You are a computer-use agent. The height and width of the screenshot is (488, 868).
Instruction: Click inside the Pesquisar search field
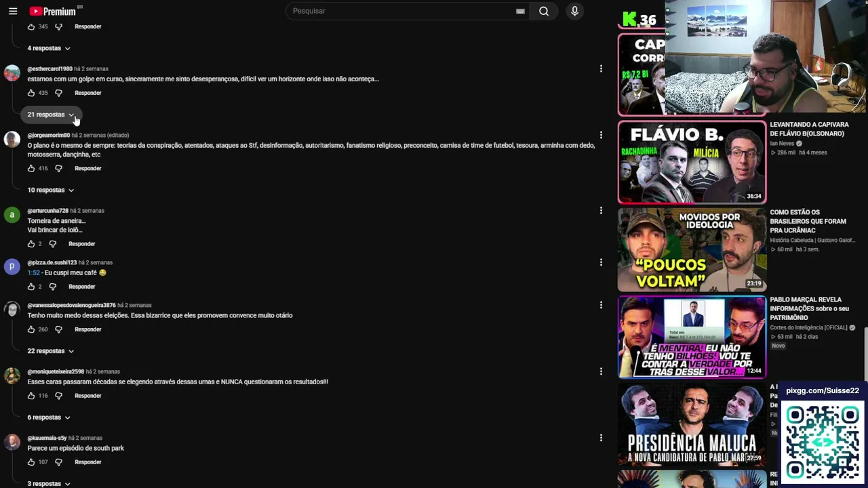click(x=400, y=11)
